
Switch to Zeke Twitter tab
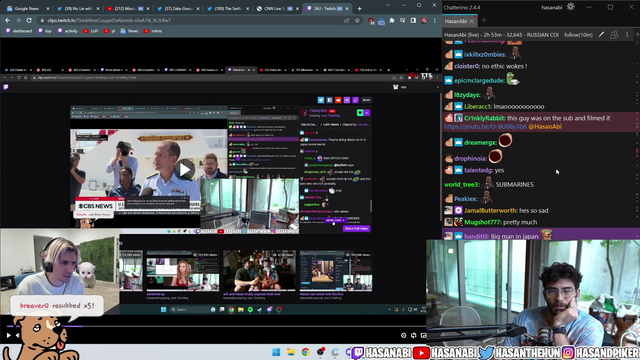click(178, 9)
